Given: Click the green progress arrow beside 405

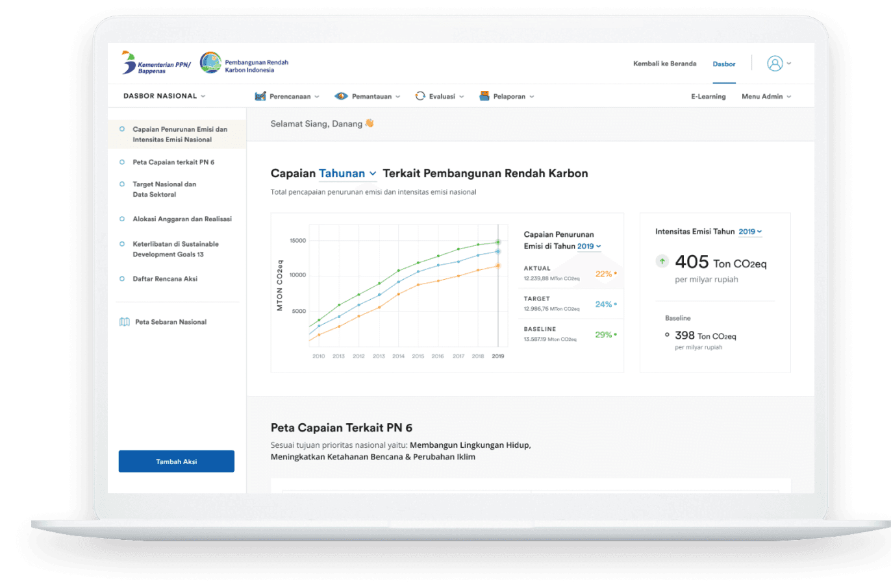Looking at the screenshot, I should click(662, 261).
